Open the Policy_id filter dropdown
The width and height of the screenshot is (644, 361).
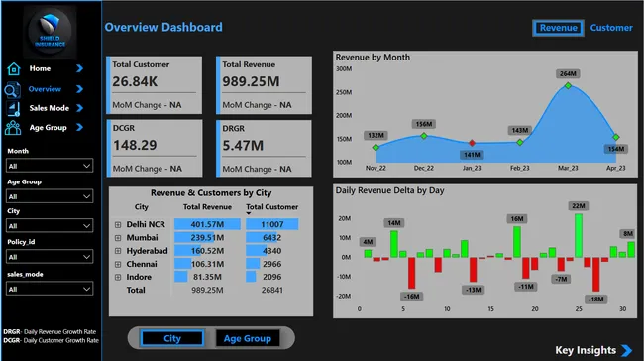point(50,257)
